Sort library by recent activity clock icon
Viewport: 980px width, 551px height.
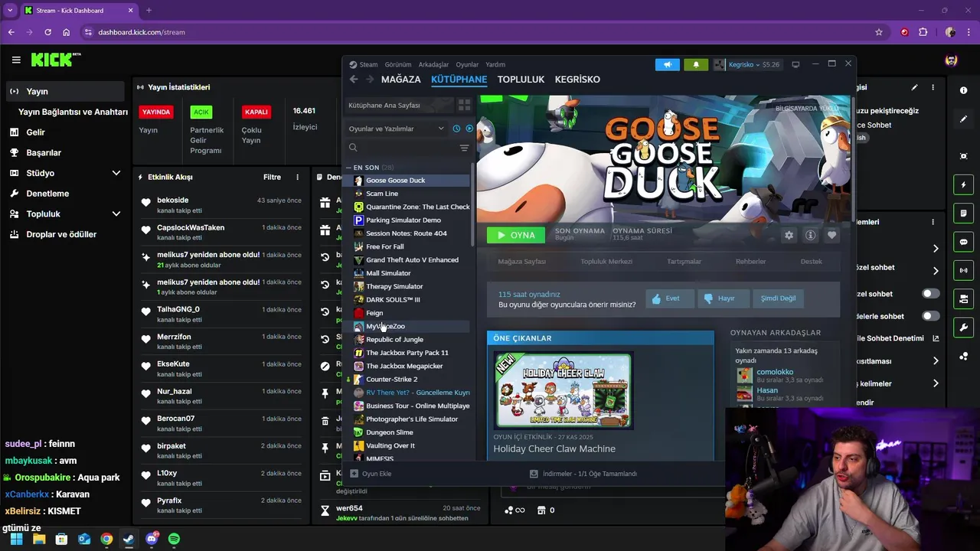(x=456, y=129)
